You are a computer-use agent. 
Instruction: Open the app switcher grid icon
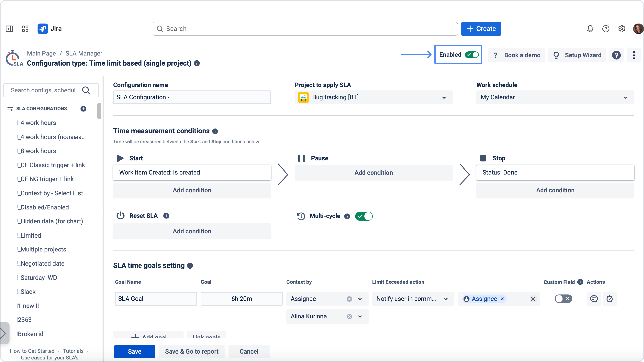point(25,29)
